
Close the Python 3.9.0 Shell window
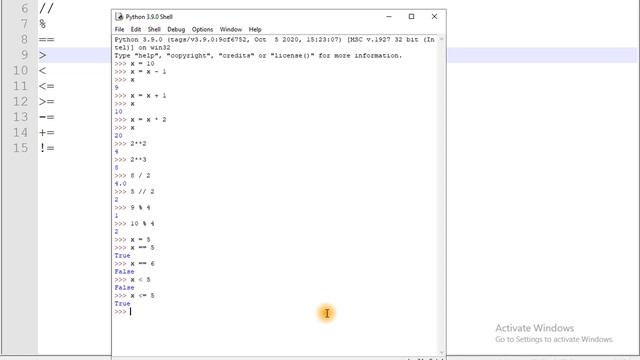pyautogui.click(x=434, y=16)
